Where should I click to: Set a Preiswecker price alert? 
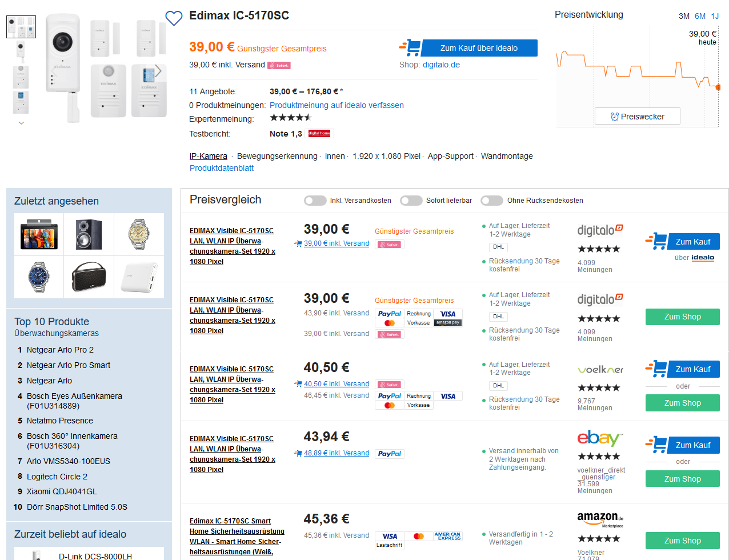click(637, 117)
